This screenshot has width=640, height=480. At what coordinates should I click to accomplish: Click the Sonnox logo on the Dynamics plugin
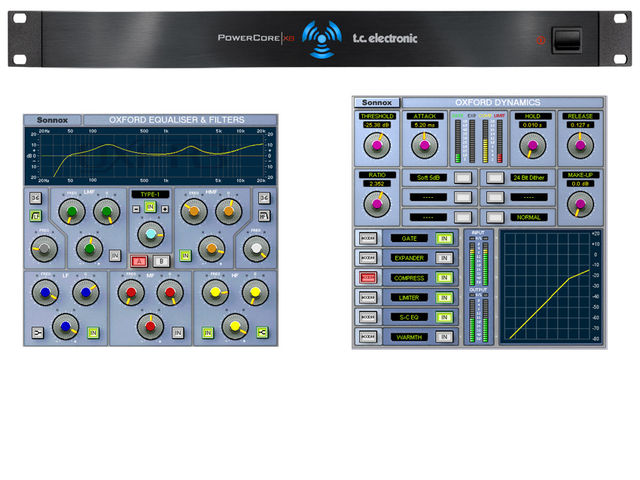[377, 102]
